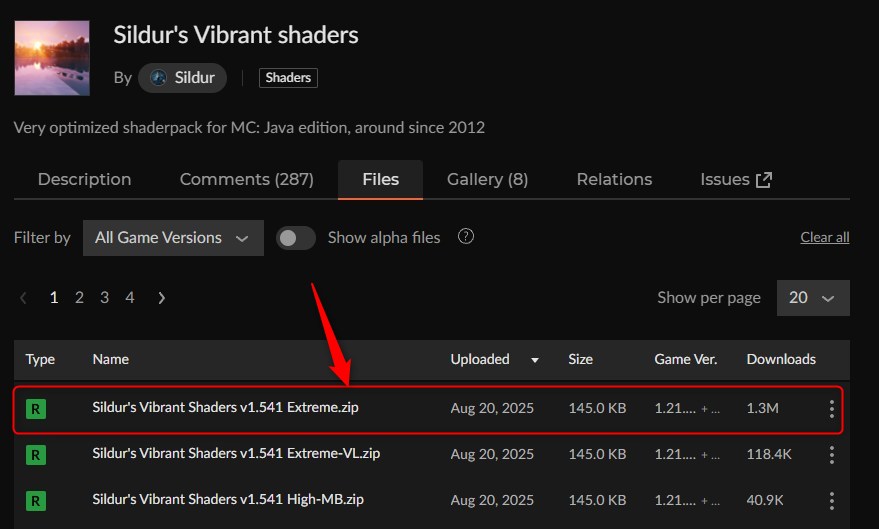This screenshot has width=879, height=529.
Task: Click the Type column header
Action: (40, 359)
